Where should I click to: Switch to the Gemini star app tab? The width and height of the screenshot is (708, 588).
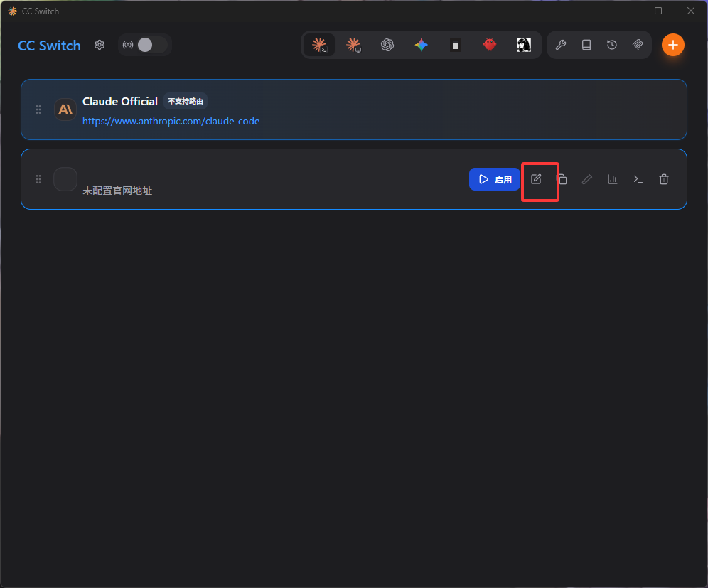pyautogui.click(x=422, y=45)
